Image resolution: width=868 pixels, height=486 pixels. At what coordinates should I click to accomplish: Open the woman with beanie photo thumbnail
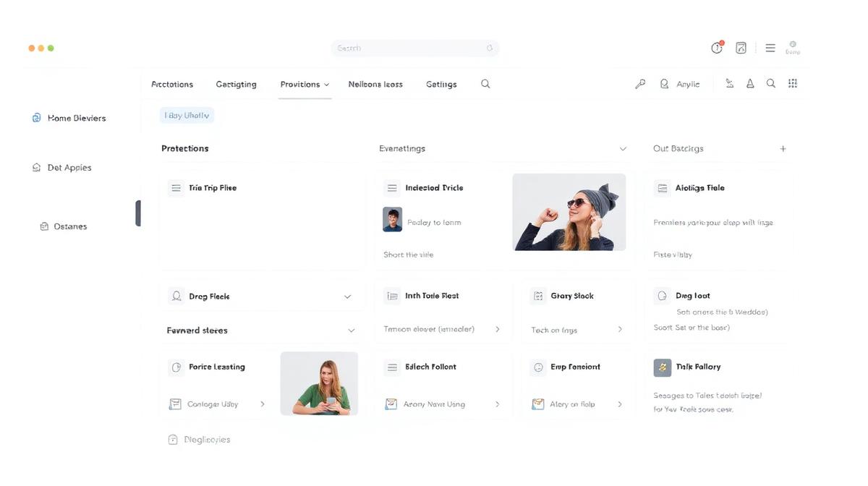point(569,212)
